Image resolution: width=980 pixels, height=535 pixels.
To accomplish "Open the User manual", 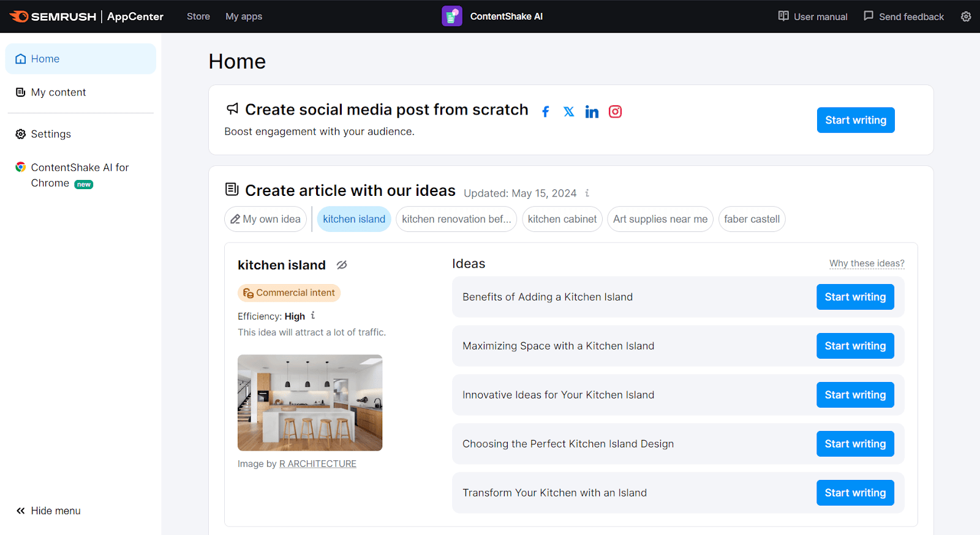I will [x=813, y=17].
